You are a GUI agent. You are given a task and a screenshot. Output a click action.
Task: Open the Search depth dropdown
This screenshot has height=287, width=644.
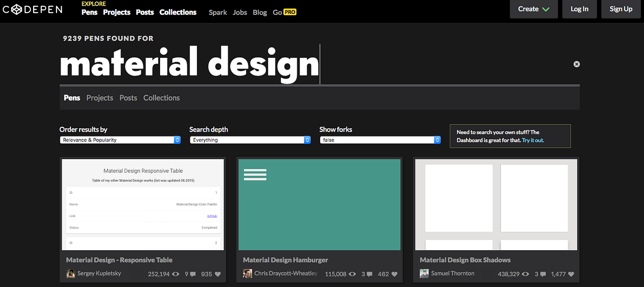250,140
